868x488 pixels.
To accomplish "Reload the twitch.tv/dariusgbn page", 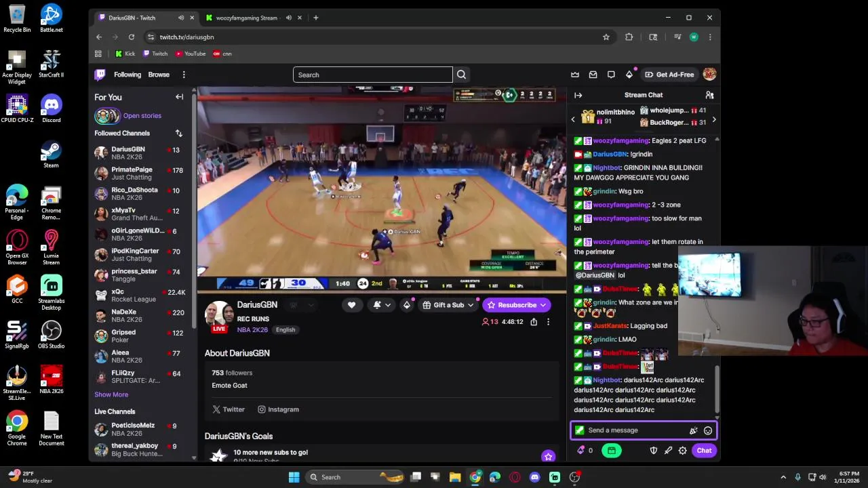I will pyautogui.click(x=132, y=37).
